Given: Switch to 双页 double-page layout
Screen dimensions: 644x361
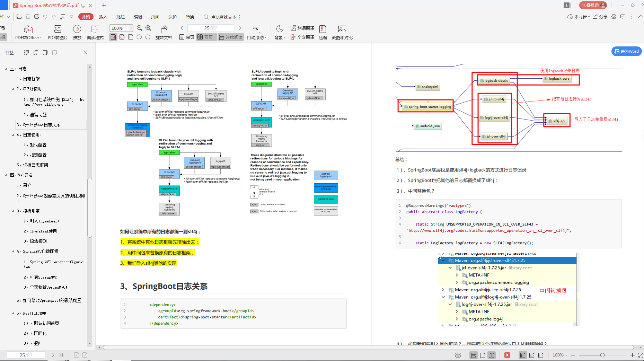Looking at the screenshot, I should tap(206, 37).
